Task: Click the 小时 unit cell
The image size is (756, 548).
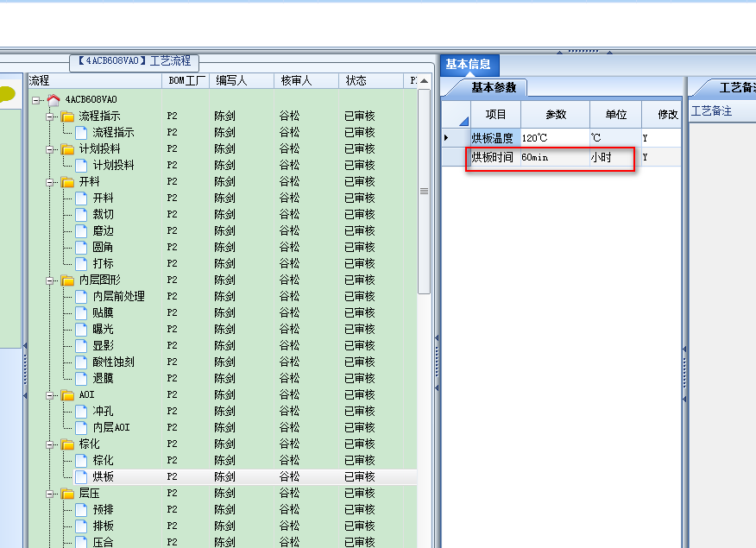Action: click(x=615, y=157)
